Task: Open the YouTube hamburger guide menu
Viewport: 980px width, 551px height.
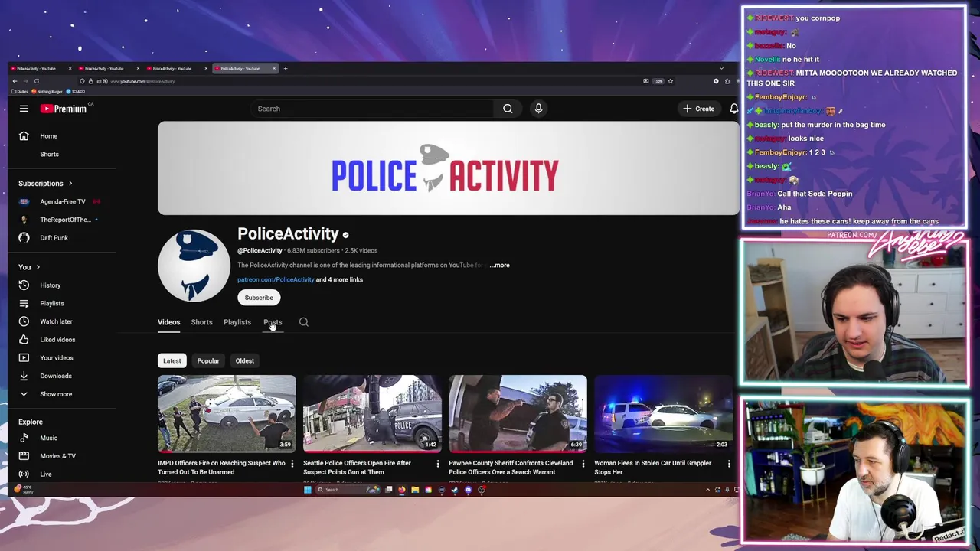Action: [x=24, y=109]
